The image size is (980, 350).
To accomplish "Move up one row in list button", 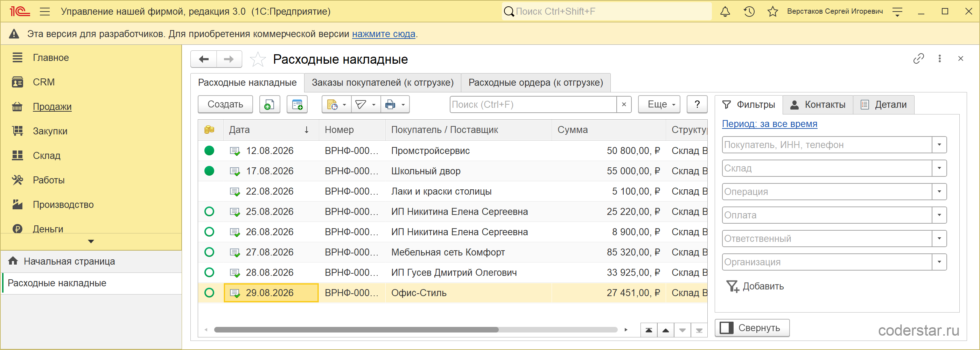I will coord(665,330).
